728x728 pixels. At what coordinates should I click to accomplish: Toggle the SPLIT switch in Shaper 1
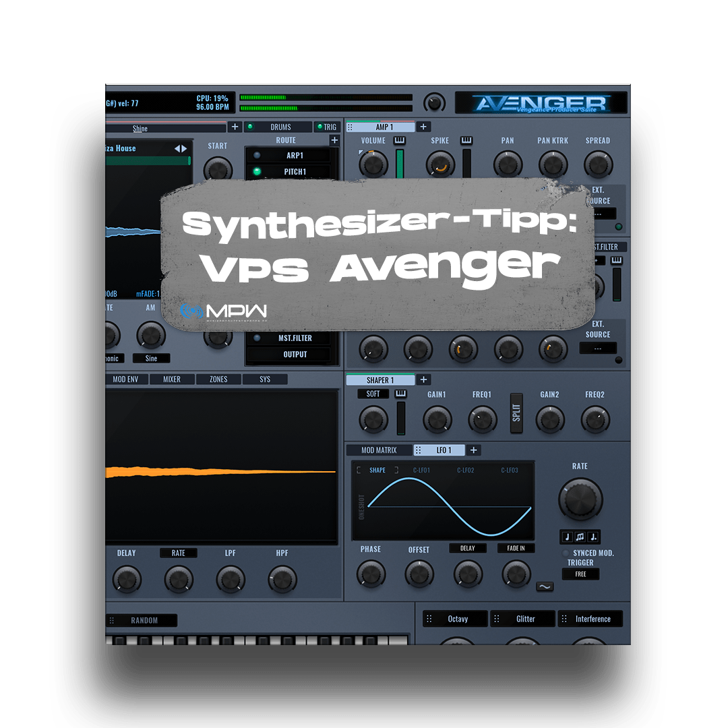point(516,413)
